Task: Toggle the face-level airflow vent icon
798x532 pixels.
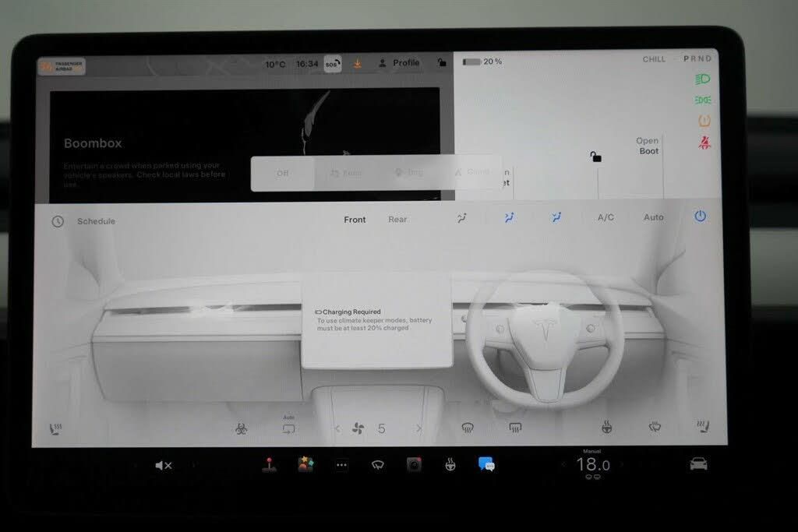Action: 509,217
